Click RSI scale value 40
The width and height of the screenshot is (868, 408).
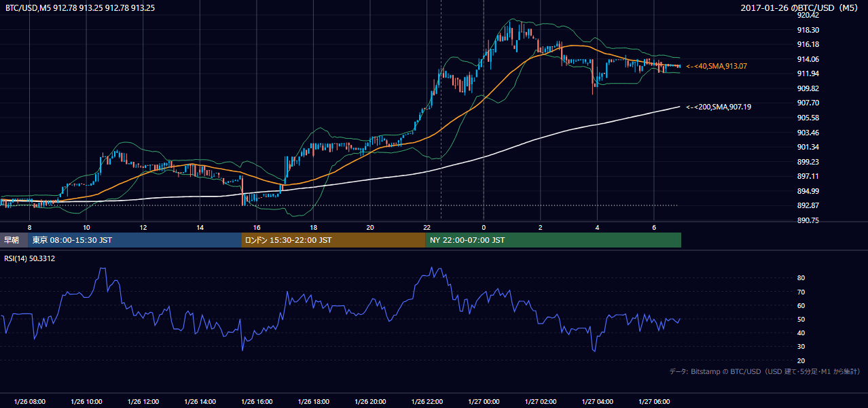801,333
